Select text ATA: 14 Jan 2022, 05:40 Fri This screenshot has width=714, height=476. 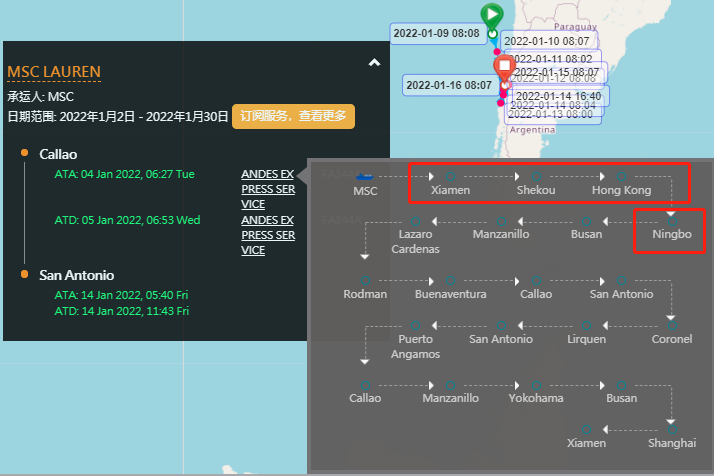click(121, 295)
